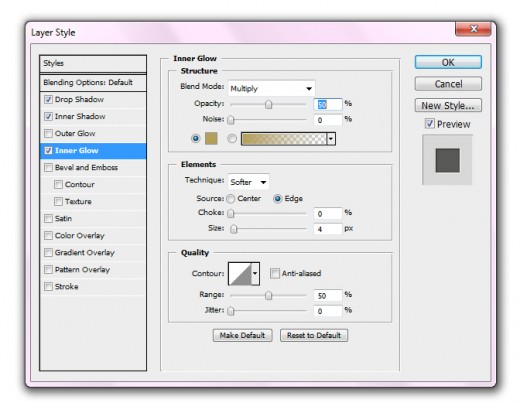
Task: Toggle the Drop Shadow checkbox
Action: (48, 99)
